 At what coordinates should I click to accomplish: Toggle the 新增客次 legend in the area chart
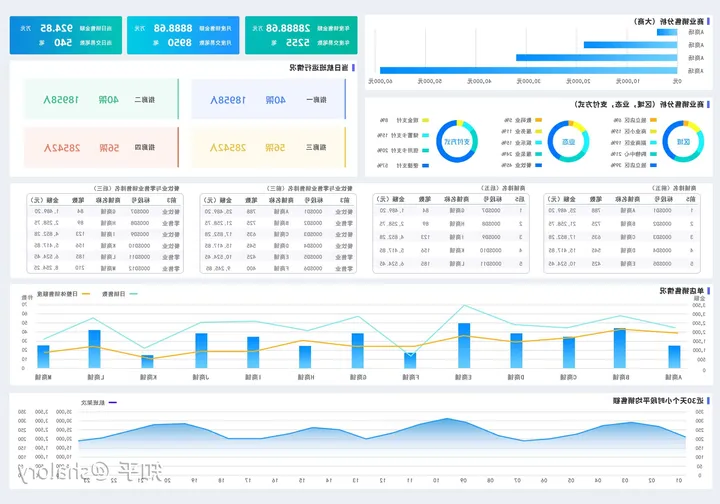point(95,402)
